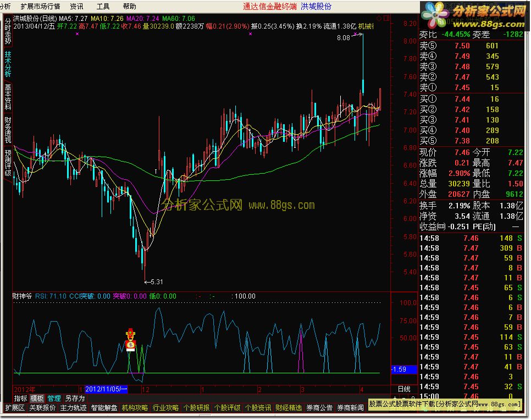Click the 指标 button below the chart
Screen dimensions: 531x420
20,399
